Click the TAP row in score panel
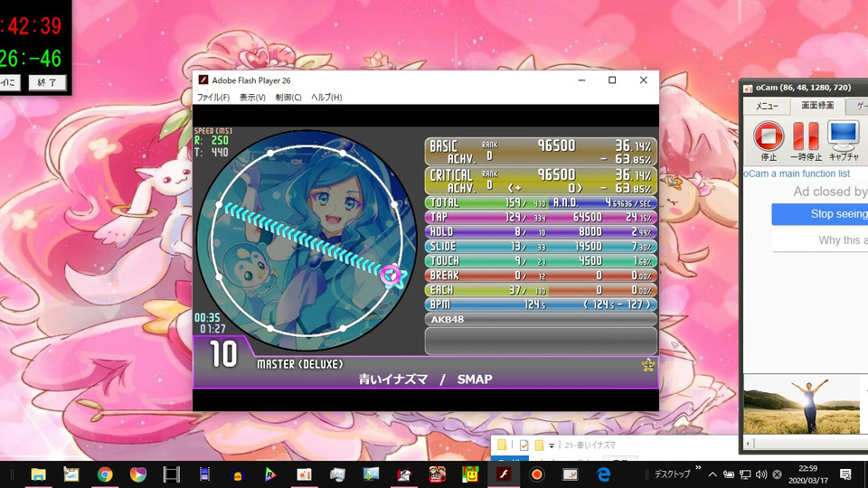Viewport: 868px width, 488px height. (x=541, y=218)
